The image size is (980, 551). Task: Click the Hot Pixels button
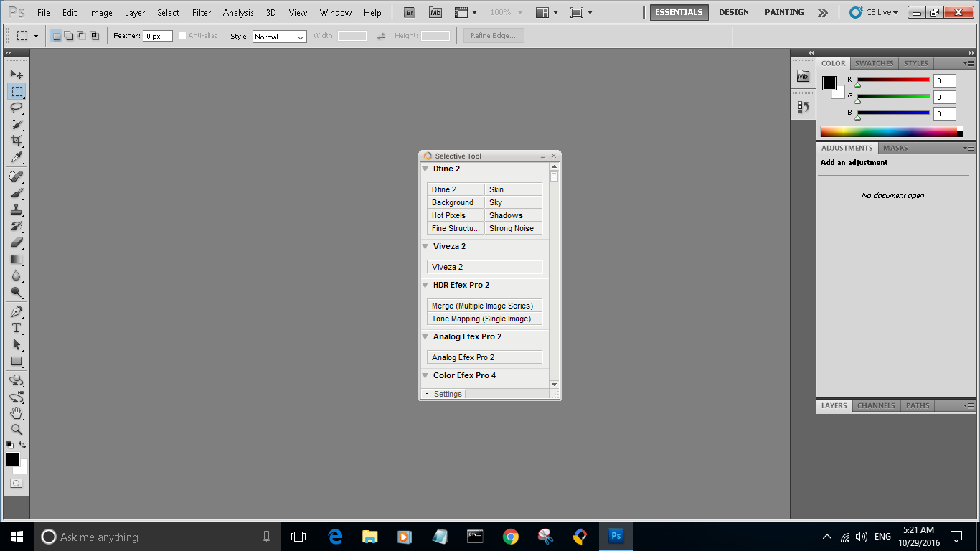(x=456, y=215)
